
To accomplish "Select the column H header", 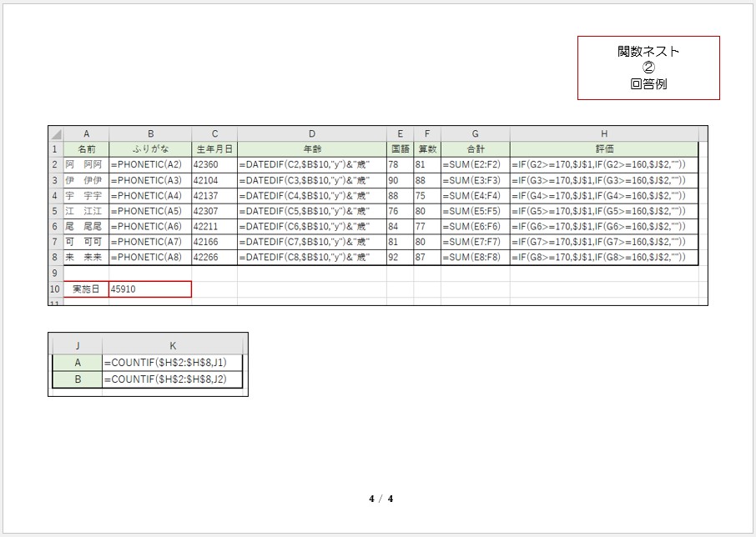I will [604, 134].
